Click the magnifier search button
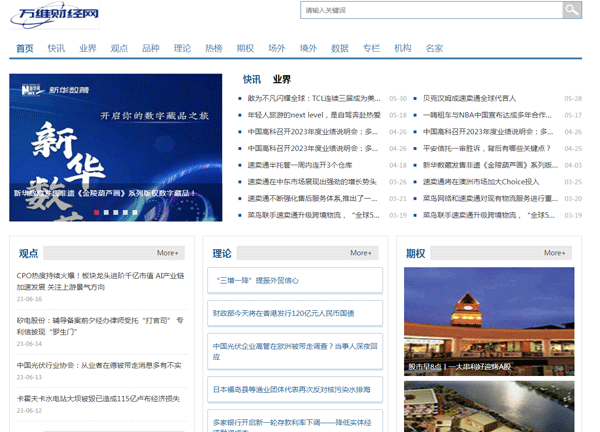Viewport: 600px width, 432px height. [572, 10]
